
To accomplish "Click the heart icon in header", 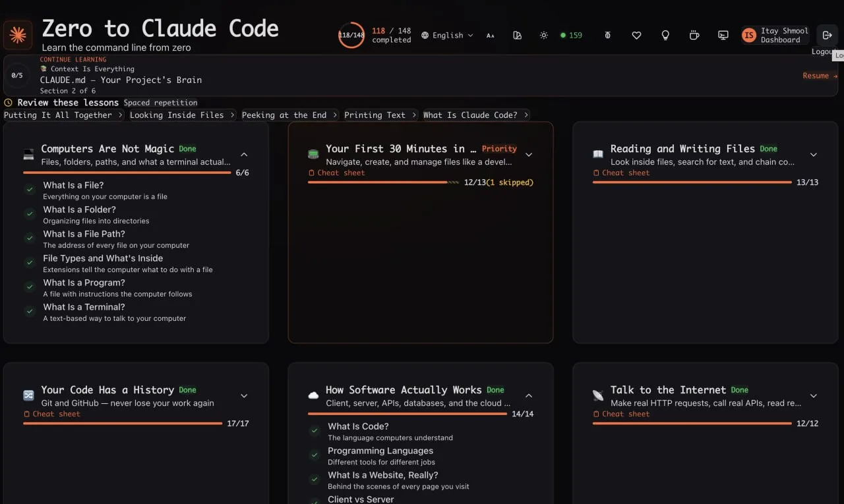I will (x=636, y=36).
